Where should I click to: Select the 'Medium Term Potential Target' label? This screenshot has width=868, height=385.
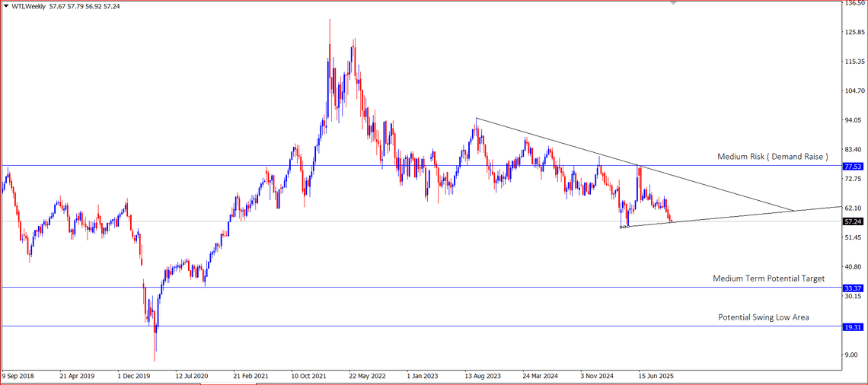tap(768, 278)
